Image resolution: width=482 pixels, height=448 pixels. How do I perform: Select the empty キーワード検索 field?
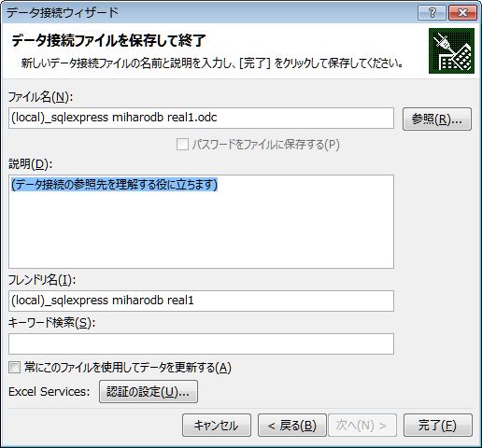201,343
